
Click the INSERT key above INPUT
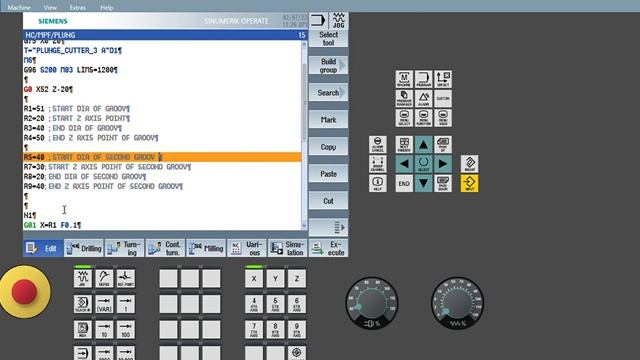[469, 164]
